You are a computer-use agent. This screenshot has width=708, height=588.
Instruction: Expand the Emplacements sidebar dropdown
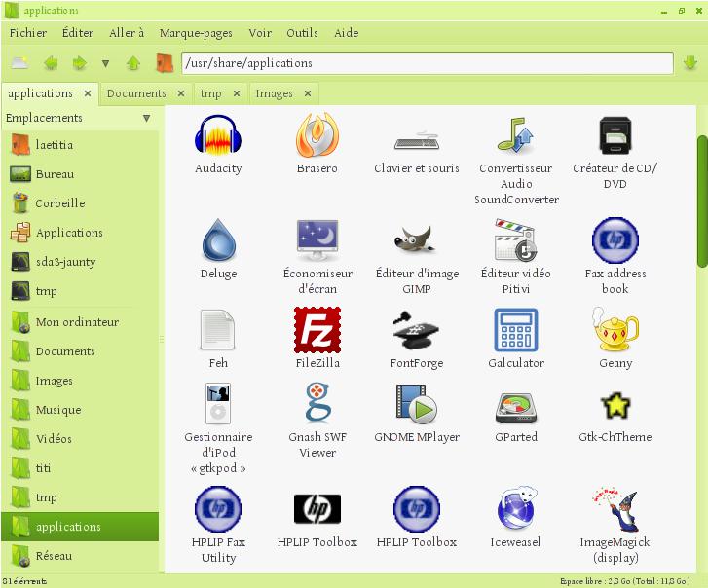(147, 119)
